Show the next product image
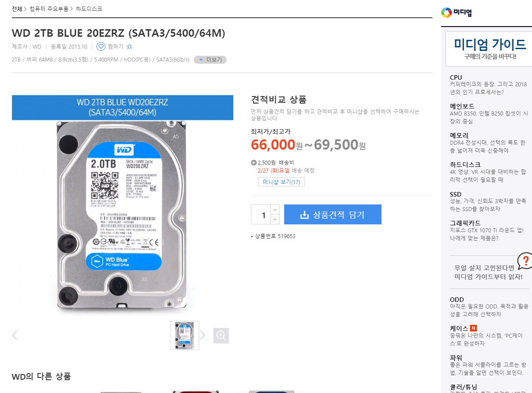 (203, 335)
